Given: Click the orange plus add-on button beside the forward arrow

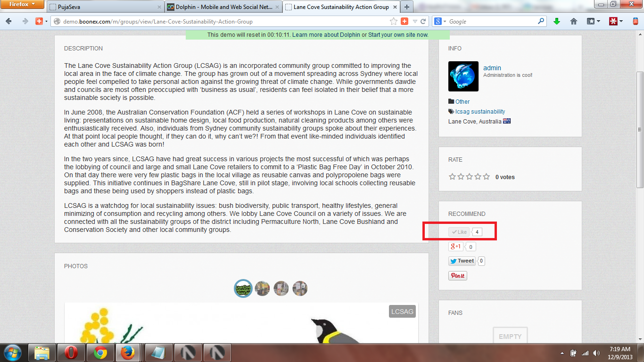Looking at the screenshot, I should point(39,21).
